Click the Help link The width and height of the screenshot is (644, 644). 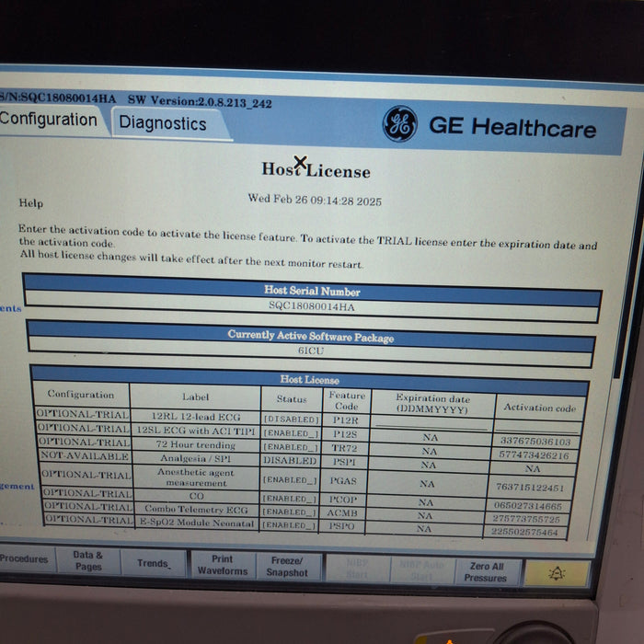(30, 203)
